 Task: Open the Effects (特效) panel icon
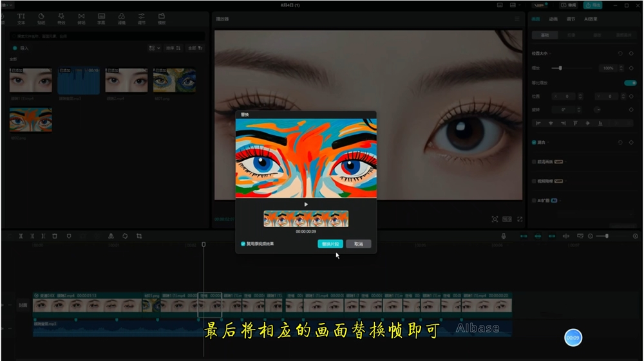(x=61, y=18)
